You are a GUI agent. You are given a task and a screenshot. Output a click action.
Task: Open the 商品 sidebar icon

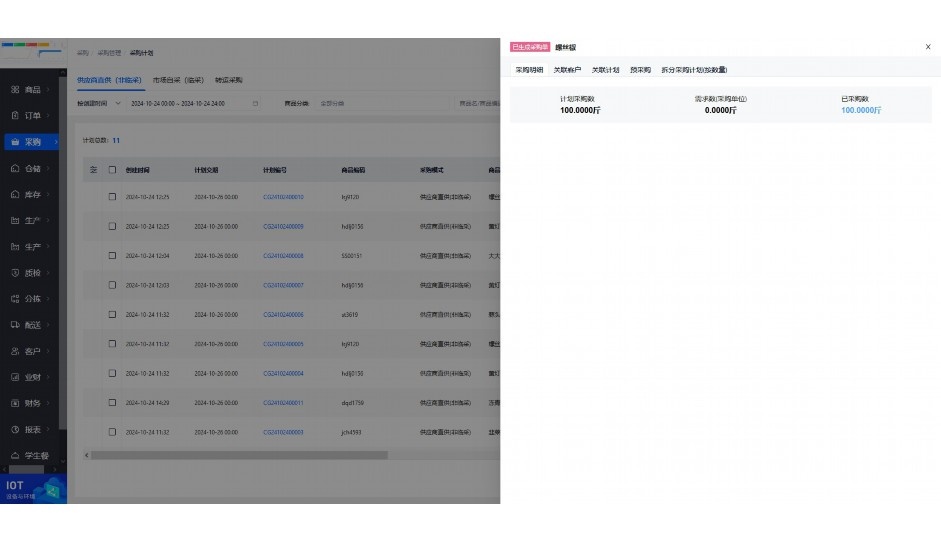[15, 90]
